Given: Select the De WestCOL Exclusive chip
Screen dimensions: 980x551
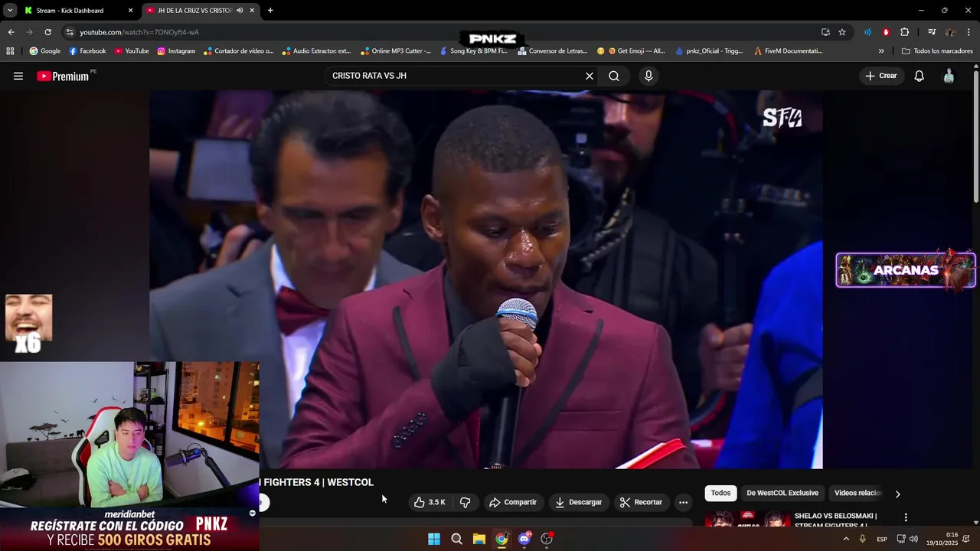Looking at the screenshot, I should [x=782, y=493].
